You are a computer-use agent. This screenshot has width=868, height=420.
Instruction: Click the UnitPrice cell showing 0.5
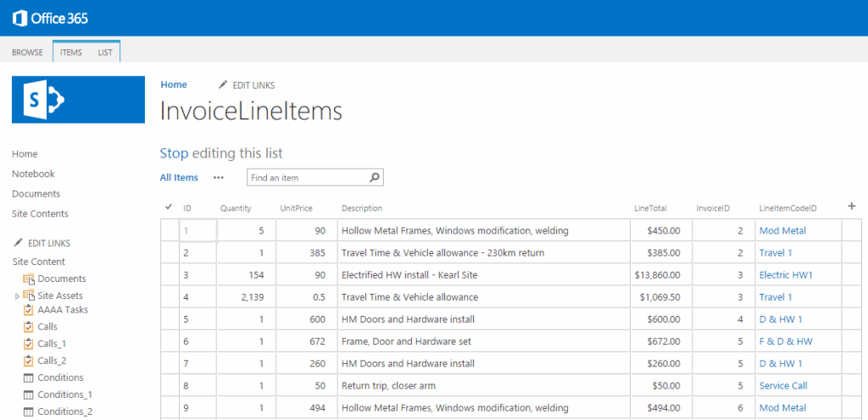[x=307, y=296]
